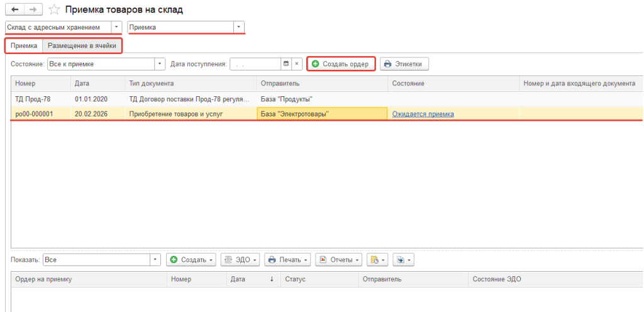Open calendar picker for Дата поступления
Viewport: 644px width, 312px height.
point(286,64)
